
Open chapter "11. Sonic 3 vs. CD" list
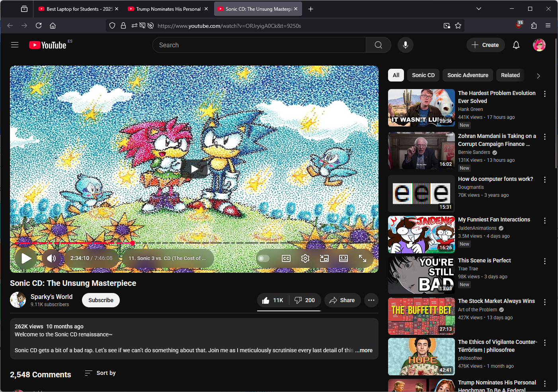click(168, 258)
